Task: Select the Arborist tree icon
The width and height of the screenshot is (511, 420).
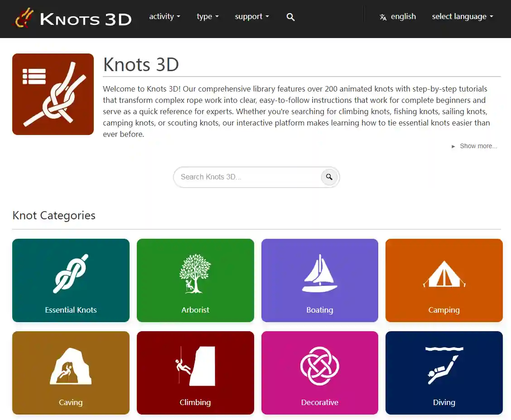Action: tap(195, 273)
